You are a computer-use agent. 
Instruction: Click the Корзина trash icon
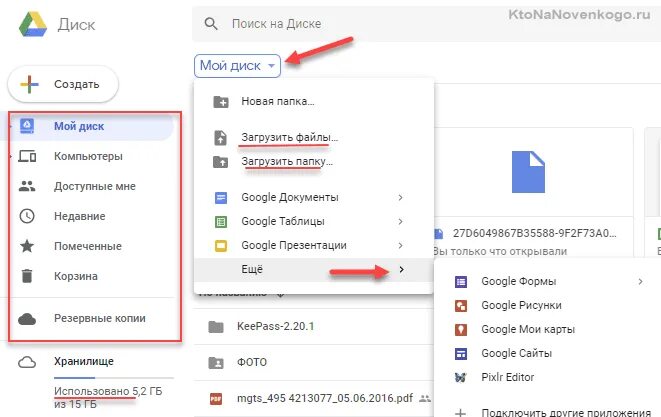pos(27,276)
